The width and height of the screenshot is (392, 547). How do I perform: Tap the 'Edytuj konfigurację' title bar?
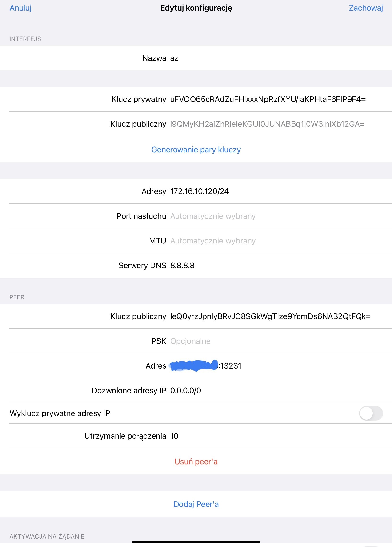tap(196, 8)
